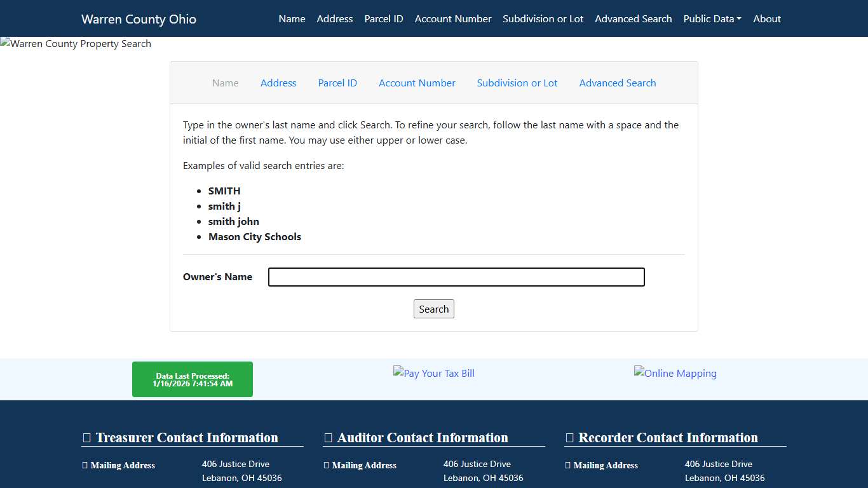Click the green Data Last Processed banner
Screen dimensions: 868x488
pos(192,379)
